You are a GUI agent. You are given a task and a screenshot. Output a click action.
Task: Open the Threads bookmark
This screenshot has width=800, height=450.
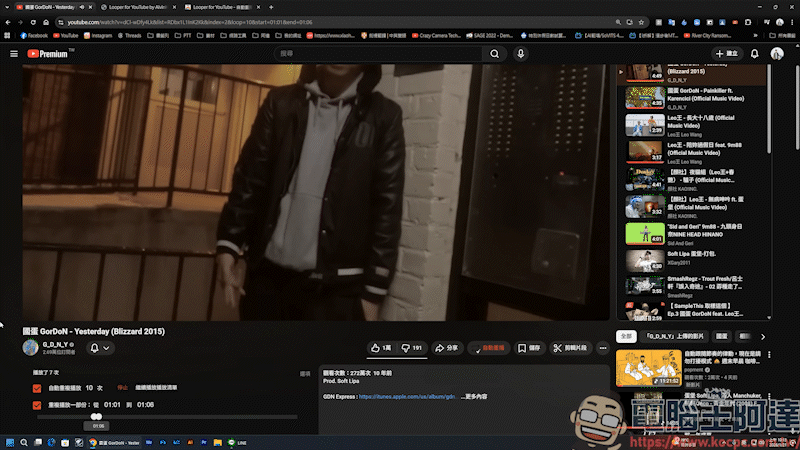pyautogui.click(x=130, y=35)
